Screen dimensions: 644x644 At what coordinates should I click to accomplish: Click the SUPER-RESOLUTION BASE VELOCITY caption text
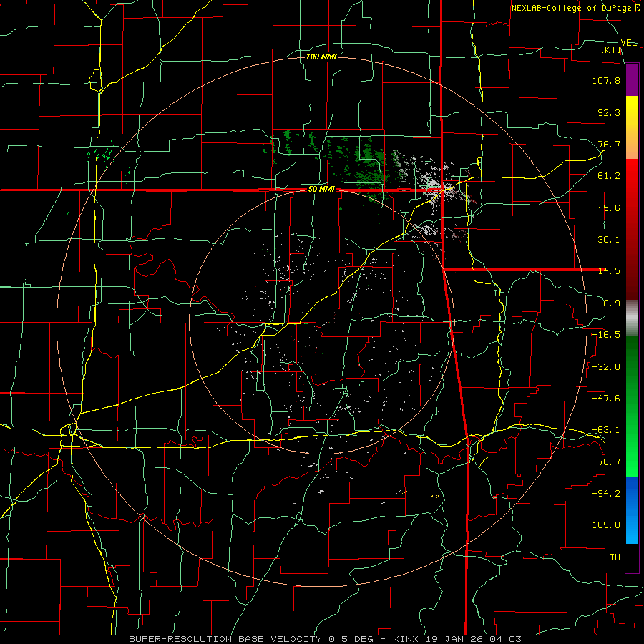(x=326, y=639)
